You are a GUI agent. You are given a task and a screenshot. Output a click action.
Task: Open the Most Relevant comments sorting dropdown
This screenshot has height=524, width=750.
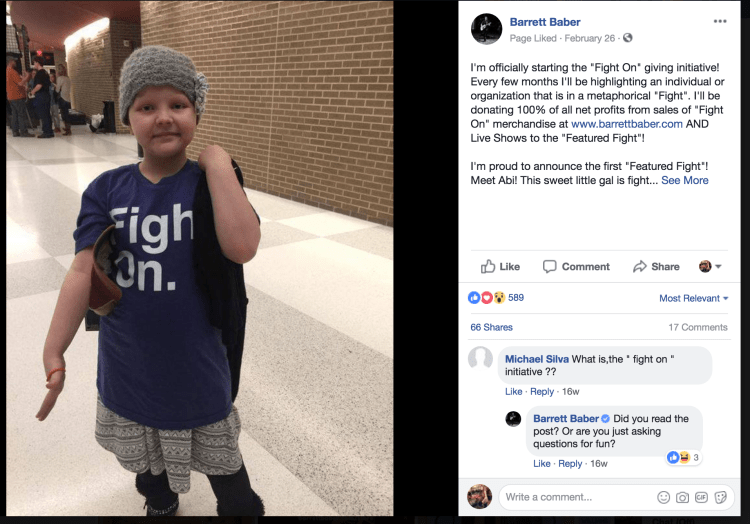(694, 298)
